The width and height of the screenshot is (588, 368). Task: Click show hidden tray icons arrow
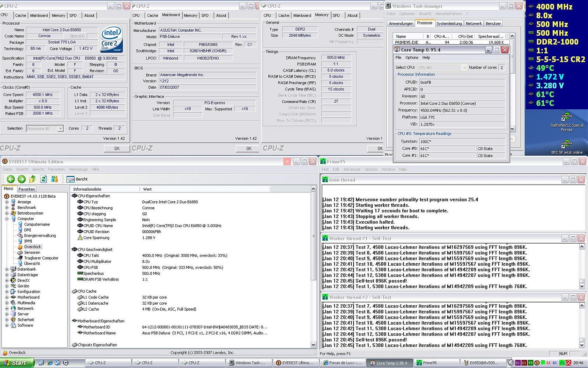click(x=511, y=363)
